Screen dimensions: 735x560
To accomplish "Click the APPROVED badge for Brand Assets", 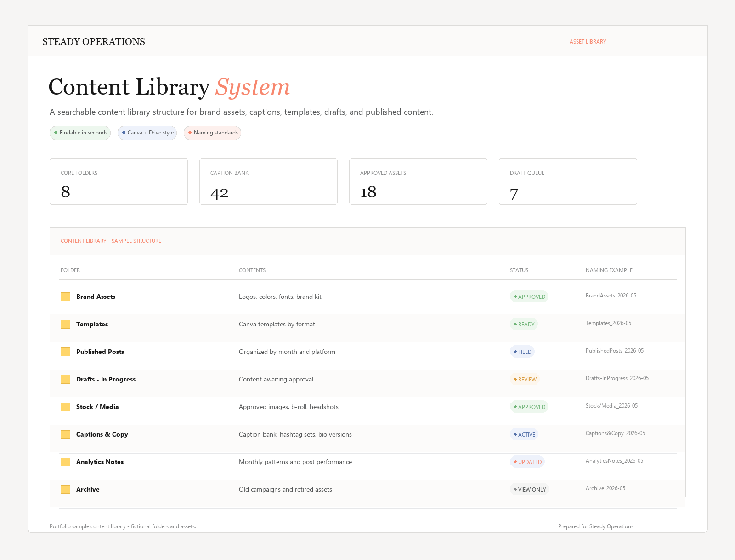I will 529,297.
